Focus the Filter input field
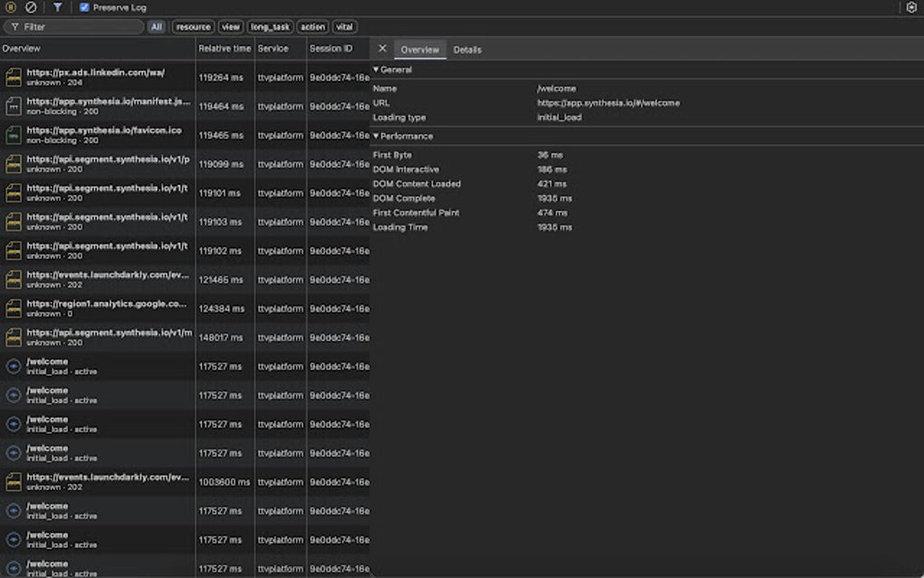The height and width of the screenshot is (578, 924). click(x=73, y=26)
